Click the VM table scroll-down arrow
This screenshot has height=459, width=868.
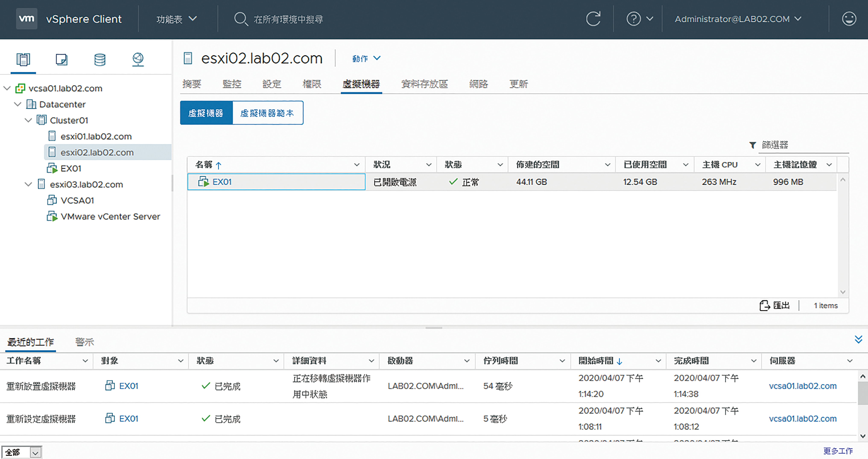point(843,292)
